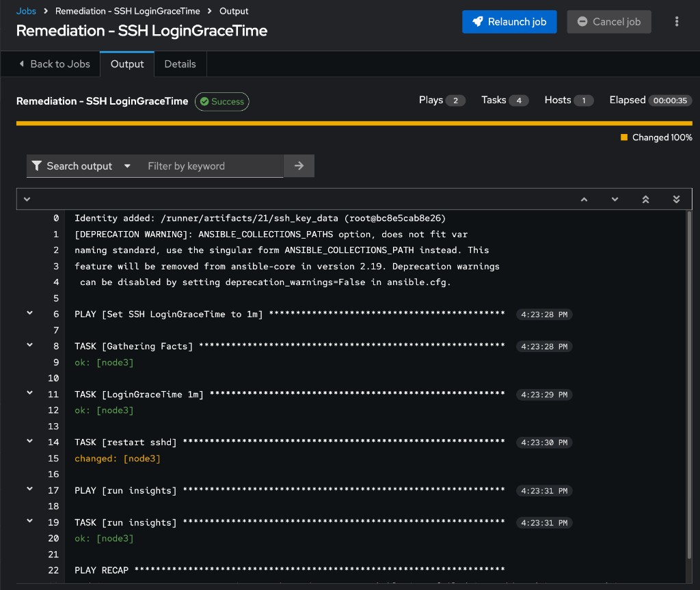Jump to first line with double-up chevron
Screen dimensions: 700x590
pyautogui.click(x=645, y=199)
